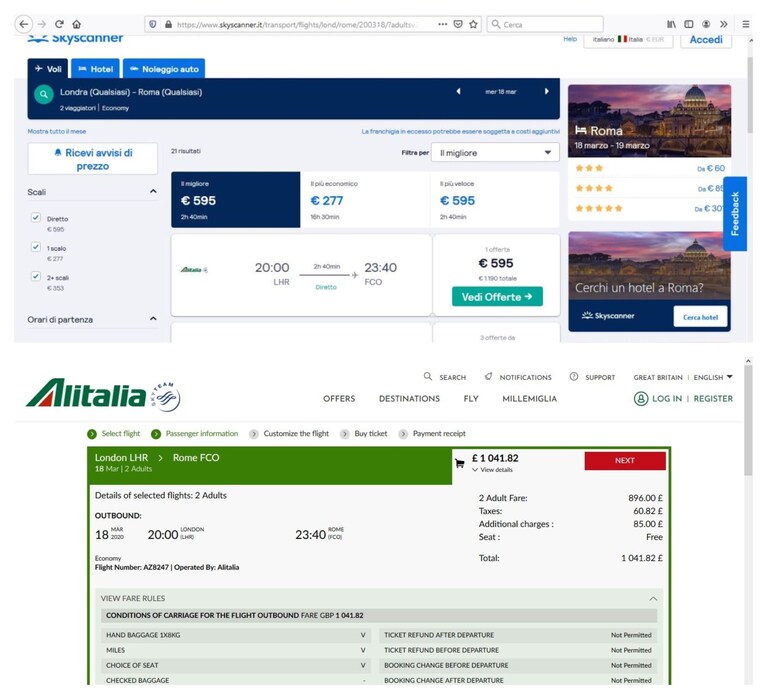
Task: Go back with browser back arrow
Action: pos(23,24)
